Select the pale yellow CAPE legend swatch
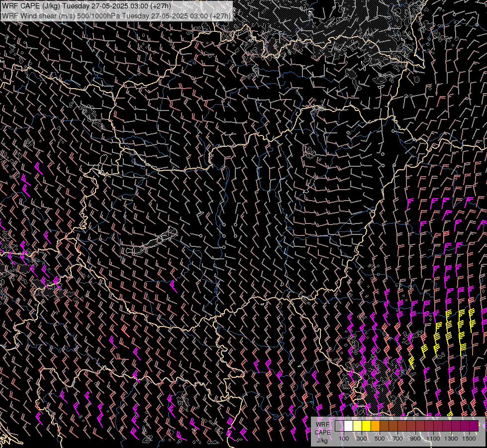The height and width of the screenshot is (448, 487). click(x=358, y=426)
